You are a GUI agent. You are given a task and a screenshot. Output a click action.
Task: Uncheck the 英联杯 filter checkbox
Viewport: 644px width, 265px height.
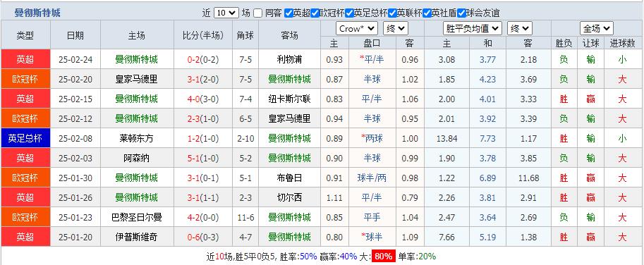[x=392, y=13]
